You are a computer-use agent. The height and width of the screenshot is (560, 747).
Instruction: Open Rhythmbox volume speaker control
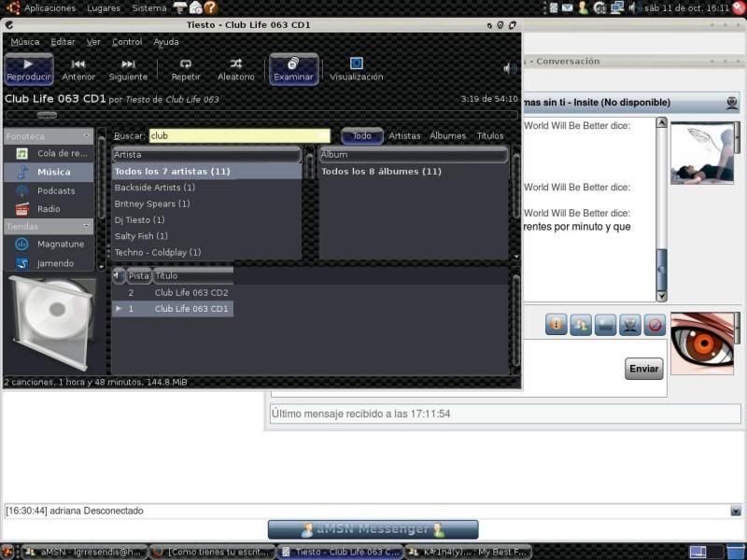tap(509, 69)
